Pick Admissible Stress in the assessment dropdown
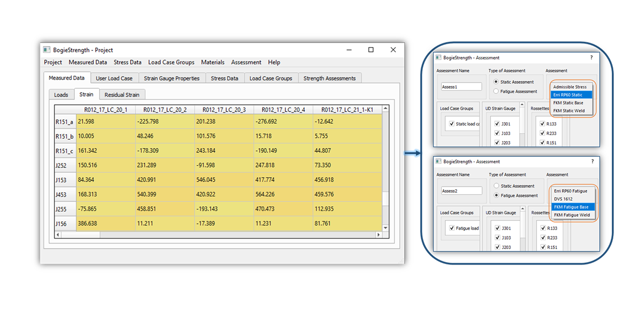This screenshot has height=321, width=644. tap(570, 87)
